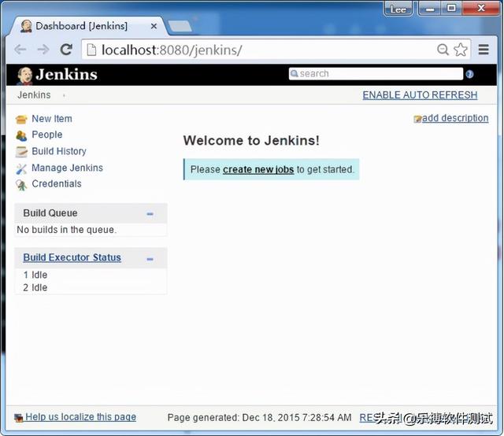Viewport: 504px width, 436px height.
Task: Click ENABLE AUTO REFRESH link
Action: pos(420,95)
